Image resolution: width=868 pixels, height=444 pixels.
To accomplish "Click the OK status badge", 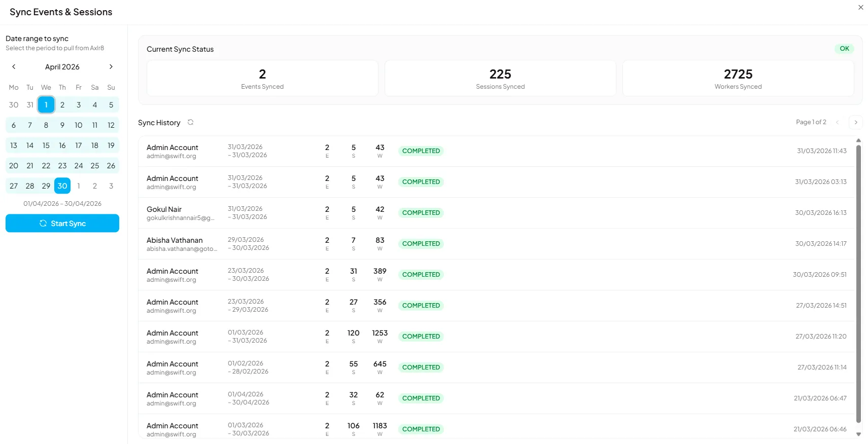I will [844, 49].
